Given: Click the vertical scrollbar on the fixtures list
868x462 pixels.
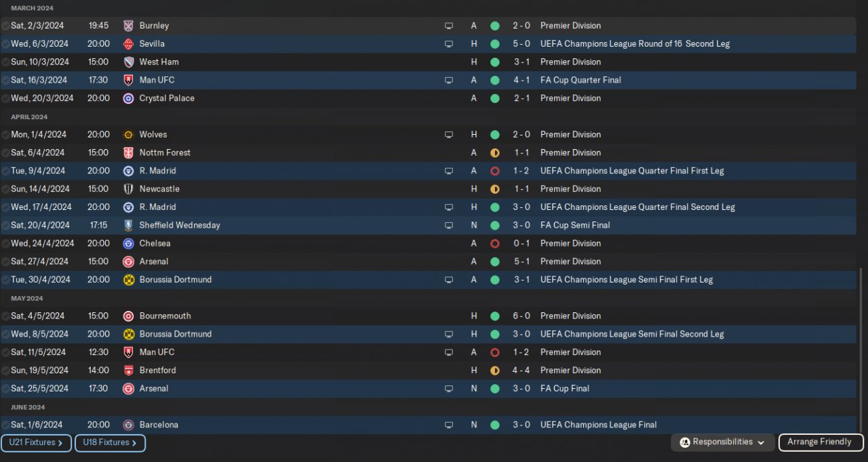Looking at the screenshot, I should [861, 350].
